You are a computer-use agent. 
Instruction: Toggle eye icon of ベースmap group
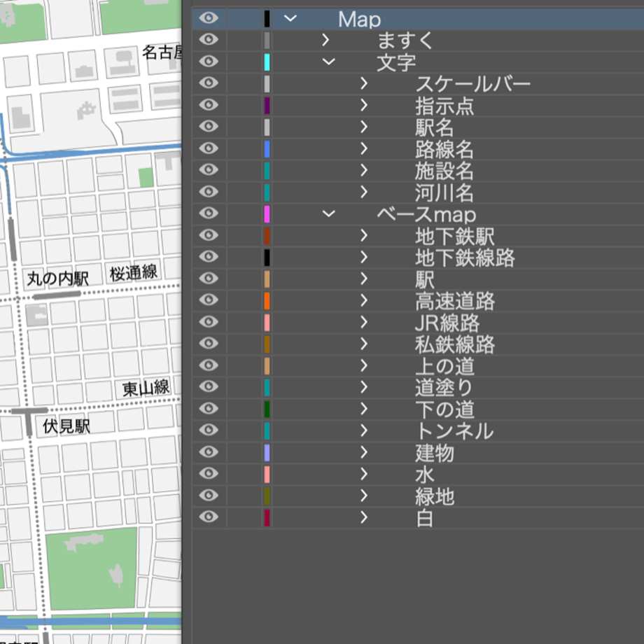(209, 213)
